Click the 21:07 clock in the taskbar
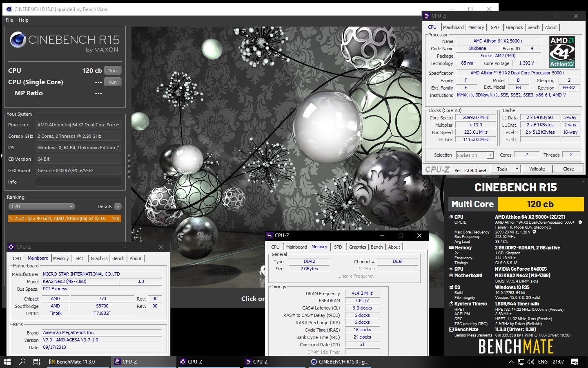 [x=558, y=362]
